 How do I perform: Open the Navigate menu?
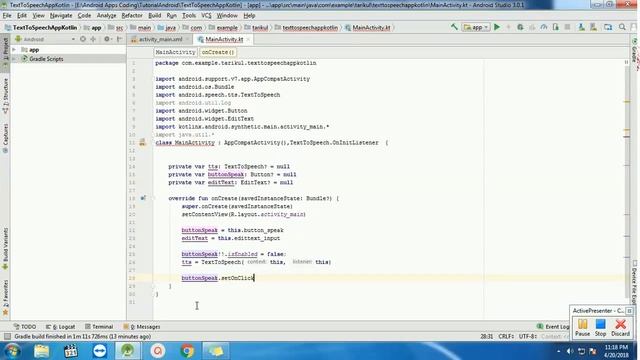click(61, 16)
